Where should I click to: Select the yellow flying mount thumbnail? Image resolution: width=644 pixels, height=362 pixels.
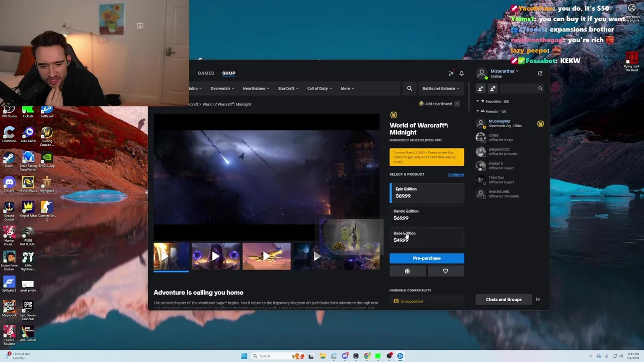(266, 256)
